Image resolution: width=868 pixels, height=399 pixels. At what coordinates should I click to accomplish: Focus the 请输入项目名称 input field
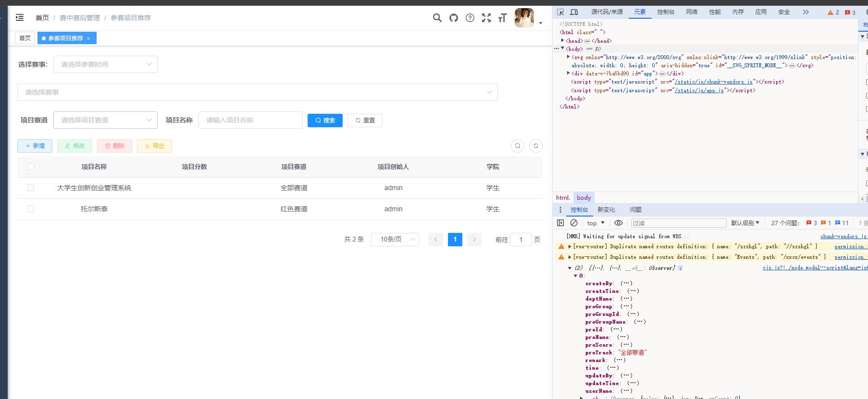[x=250, y=120]
